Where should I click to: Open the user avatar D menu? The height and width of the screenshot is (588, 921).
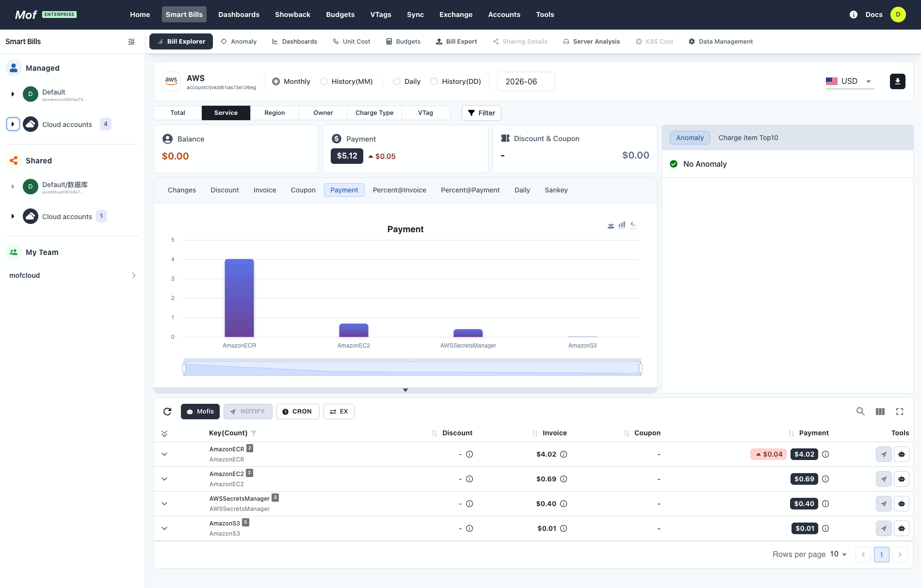pyautogui.click(x=898, y=15)
